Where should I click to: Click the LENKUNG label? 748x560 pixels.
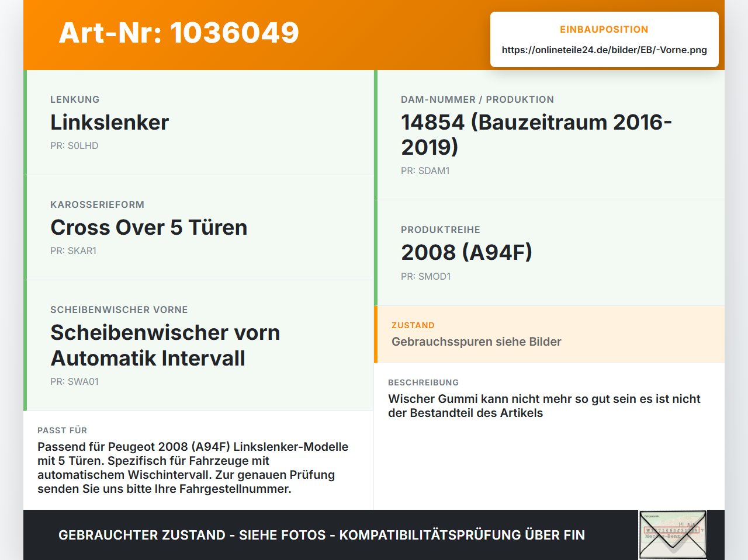coord(75,99)
